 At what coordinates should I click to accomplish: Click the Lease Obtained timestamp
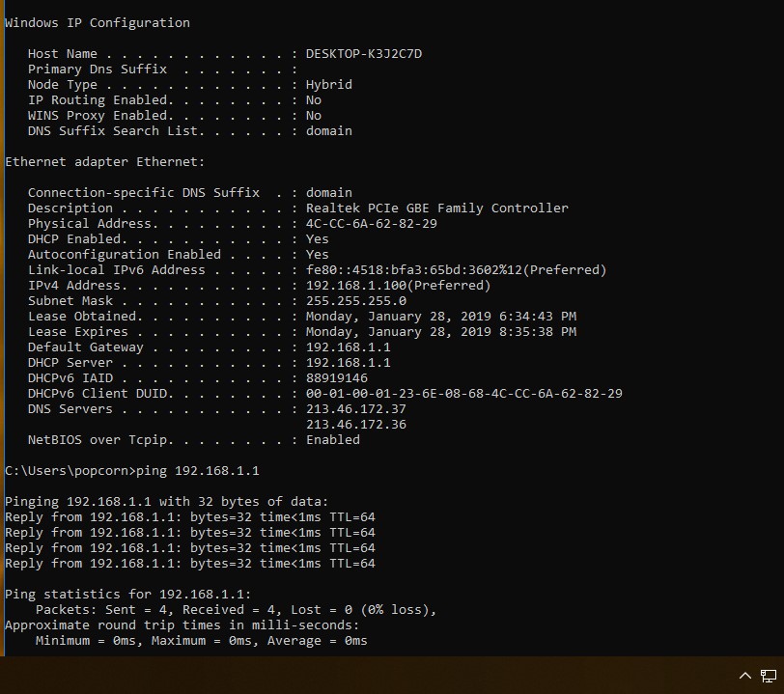(440, 317)
